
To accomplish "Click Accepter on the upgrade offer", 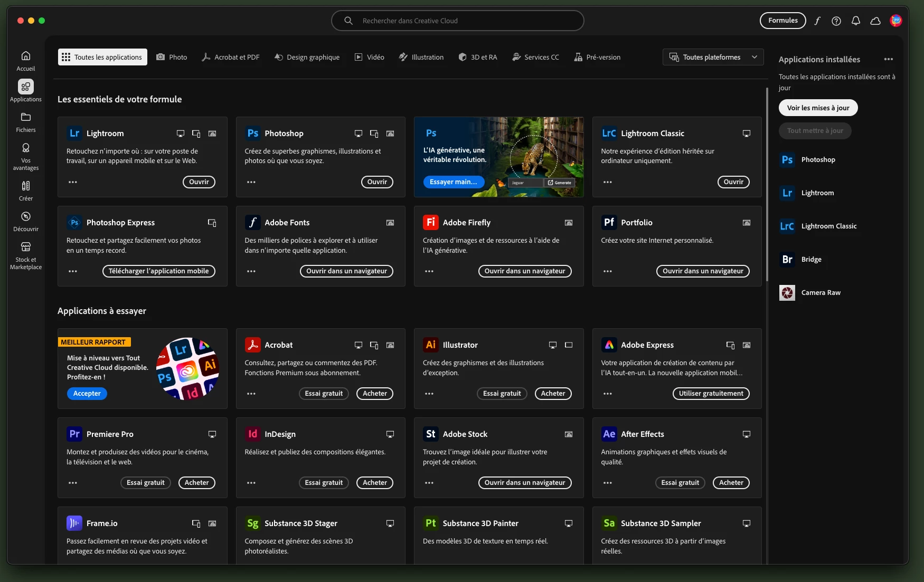I will coord(87,394).
